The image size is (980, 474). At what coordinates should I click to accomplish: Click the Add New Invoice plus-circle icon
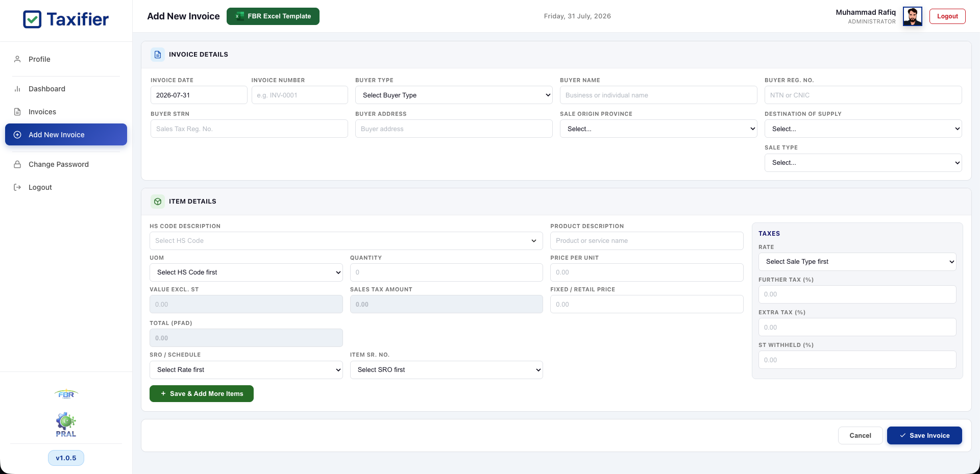pos(17,135)
